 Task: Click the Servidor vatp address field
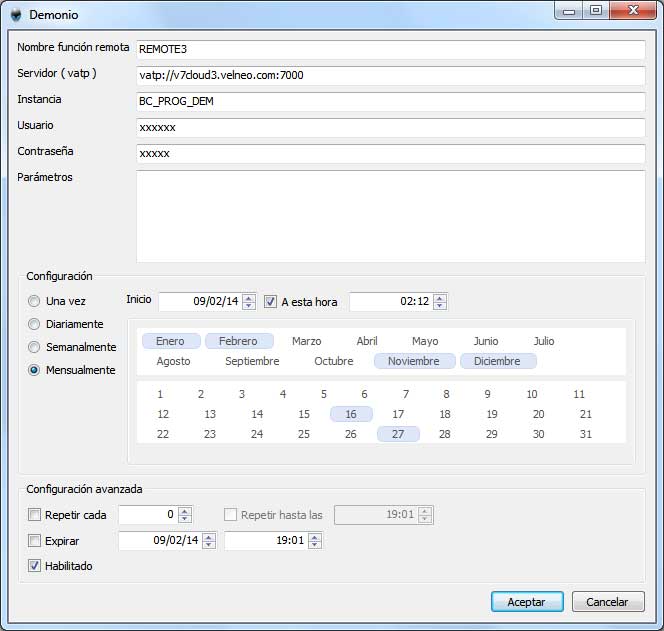391,75
